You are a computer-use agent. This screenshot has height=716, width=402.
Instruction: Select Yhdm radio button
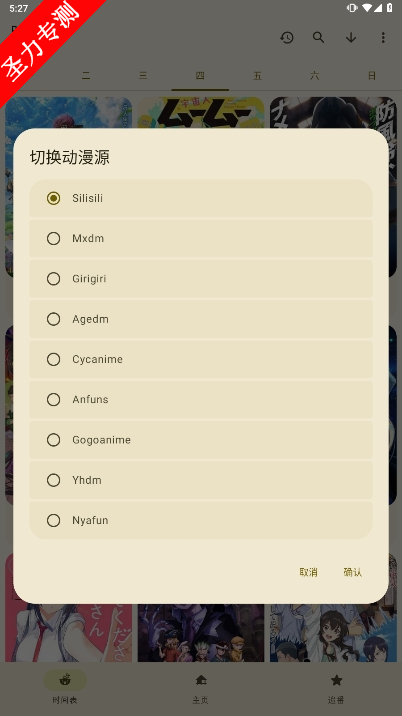(x=201, y=479)
